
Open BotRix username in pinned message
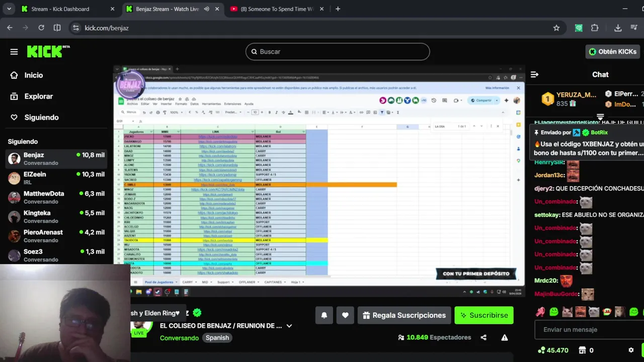(599, 133)
